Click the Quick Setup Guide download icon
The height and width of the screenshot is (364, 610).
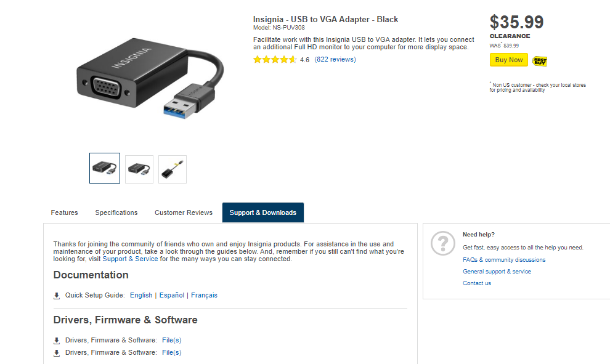click(x=57, y=296)
